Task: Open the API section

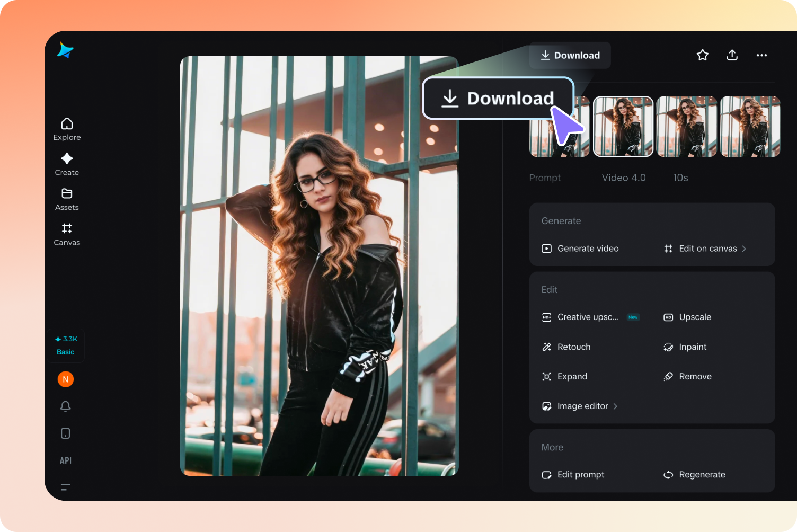Action: click(65, 460)
